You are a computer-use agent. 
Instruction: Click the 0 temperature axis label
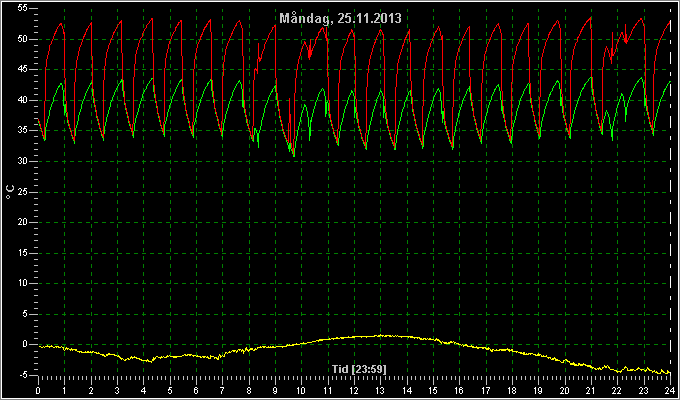click(26, 344)
